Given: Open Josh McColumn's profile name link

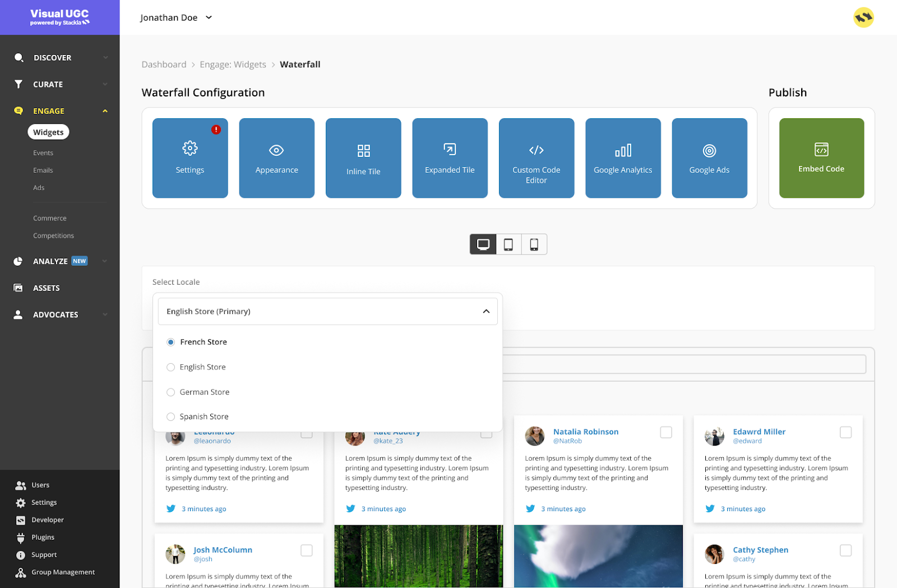Looking at the screenshot, I should (x=223, y=550).
